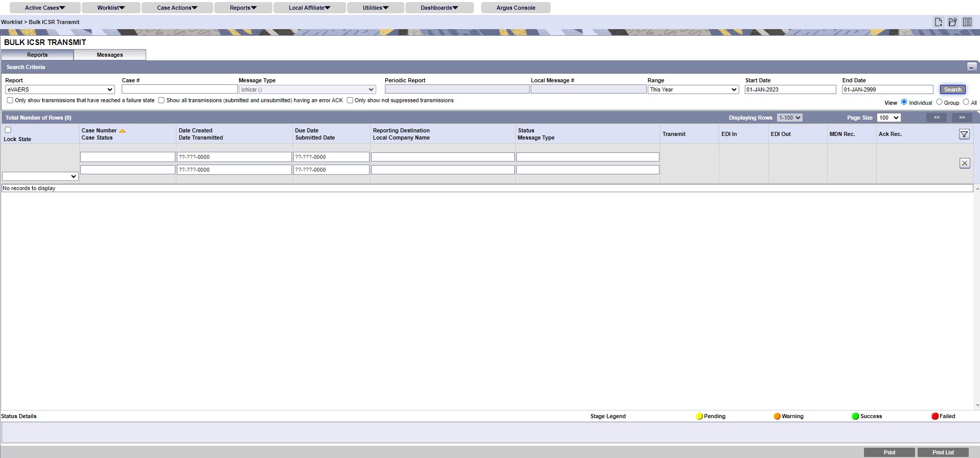Click the filter funnel icon

[x=964, y=134]
